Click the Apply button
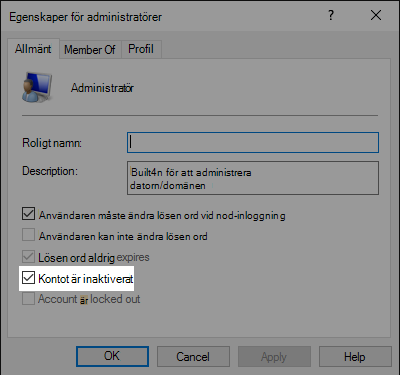Image resolution: width=400 pixels, height=375 pixels. tap(274, 356)
